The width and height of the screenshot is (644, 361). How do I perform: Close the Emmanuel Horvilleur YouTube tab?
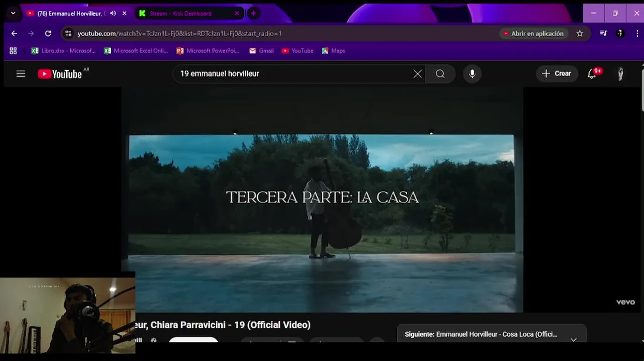pyautogui.click(x=124, y=14)
